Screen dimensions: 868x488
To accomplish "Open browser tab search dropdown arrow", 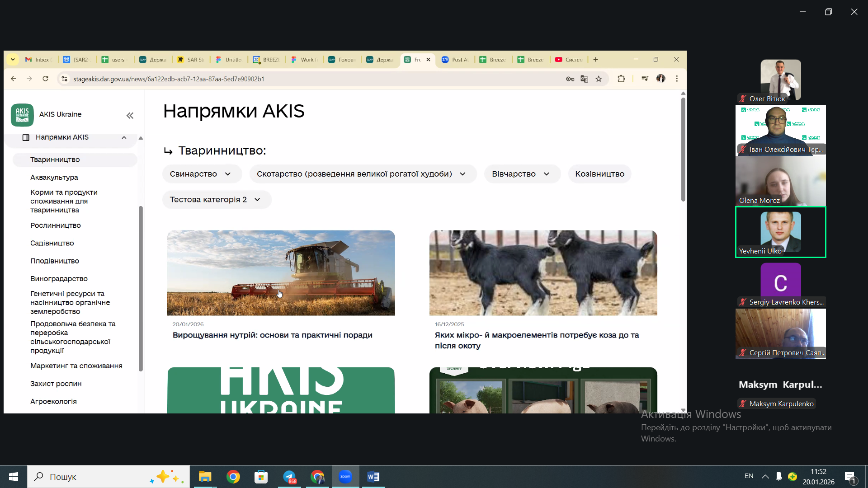I will 13,59.
